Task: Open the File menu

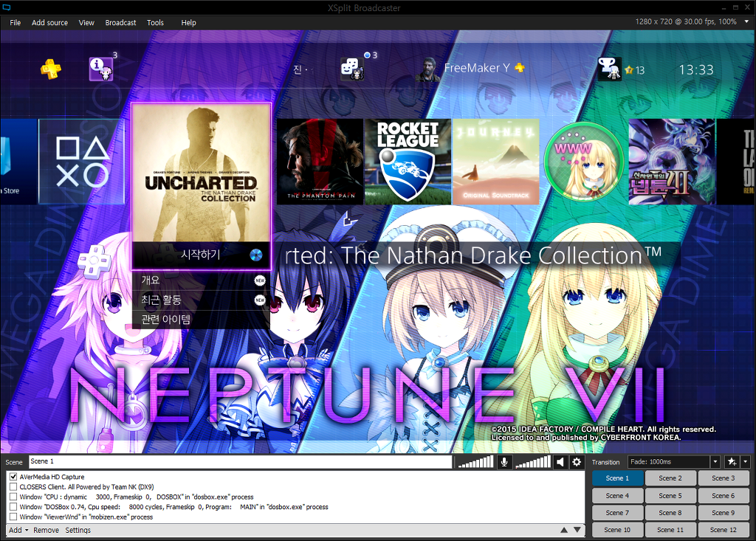Action: pos(16,23)
